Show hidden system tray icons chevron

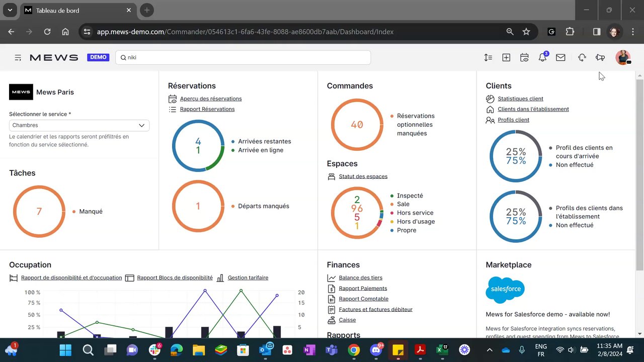click(490, 350)
